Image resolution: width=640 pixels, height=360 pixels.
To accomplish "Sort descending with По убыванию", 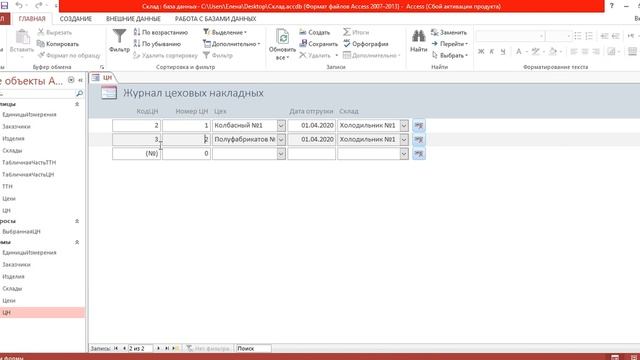I will [x=157, y=44].
